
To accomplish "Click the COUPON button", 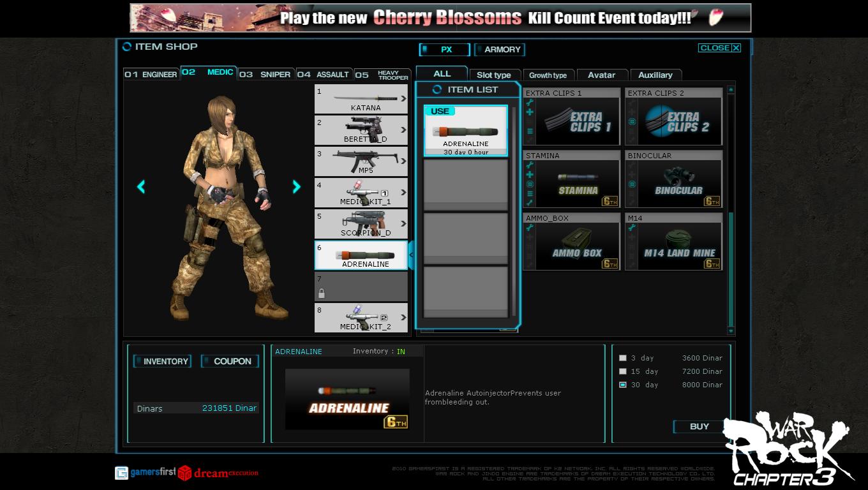I will tap(230, 361).
